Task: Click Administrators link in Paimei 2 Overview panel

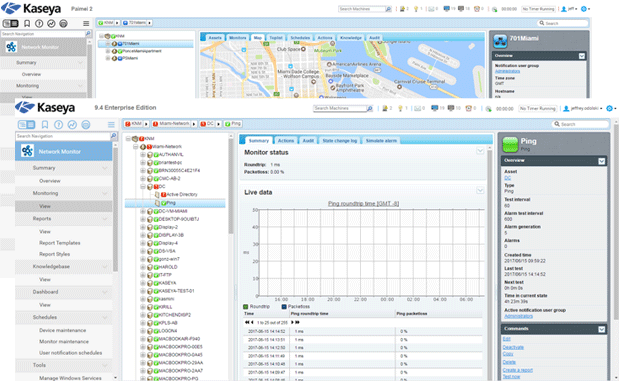Action: pyautogui.click(x=507, y=71)
